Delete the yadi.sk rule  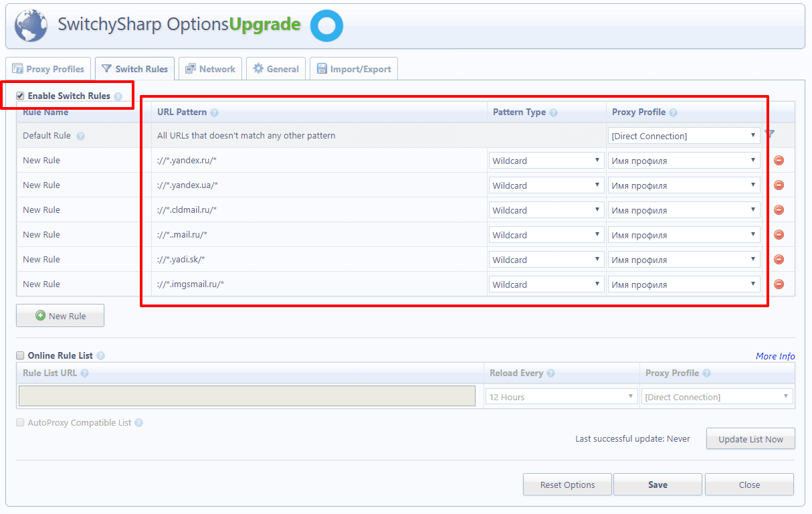[779, 260]
